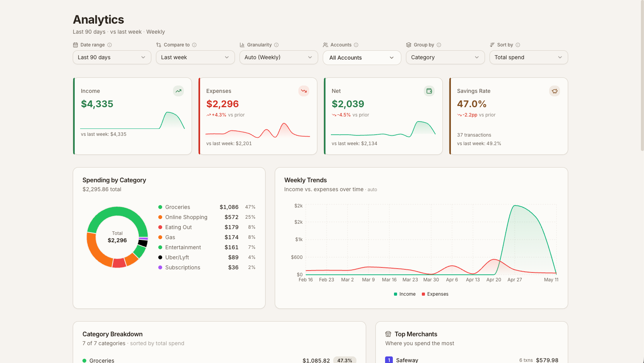The image size is (644, 363).
Task: Click the orange Online Shopping color dot
Action: coord(160,217)
